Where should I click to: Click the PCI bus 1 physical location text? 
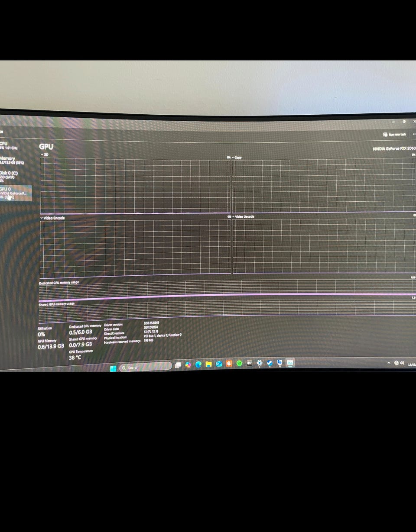tap(162, 335)
